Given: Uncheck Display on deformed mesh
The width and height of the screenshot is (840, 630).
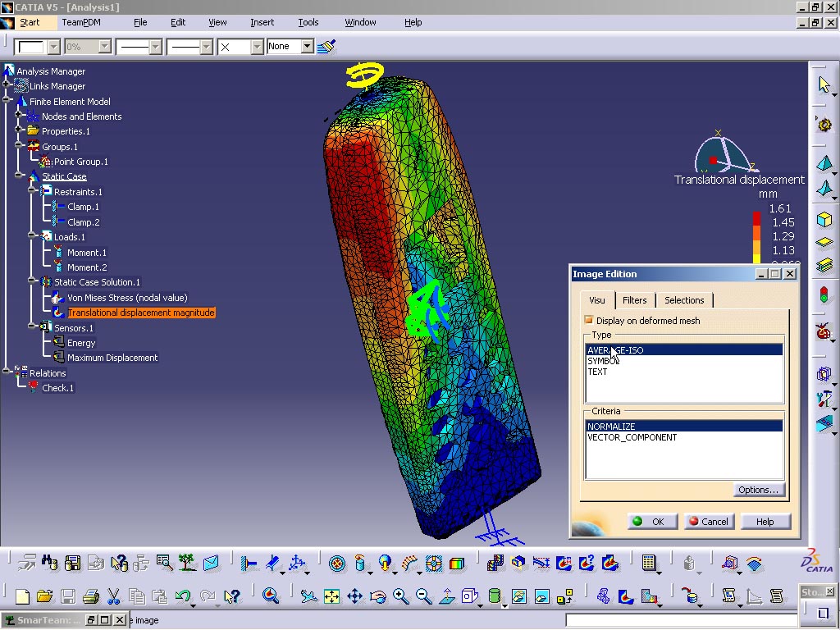Looking at the screenshot, I should pos(588,321).
